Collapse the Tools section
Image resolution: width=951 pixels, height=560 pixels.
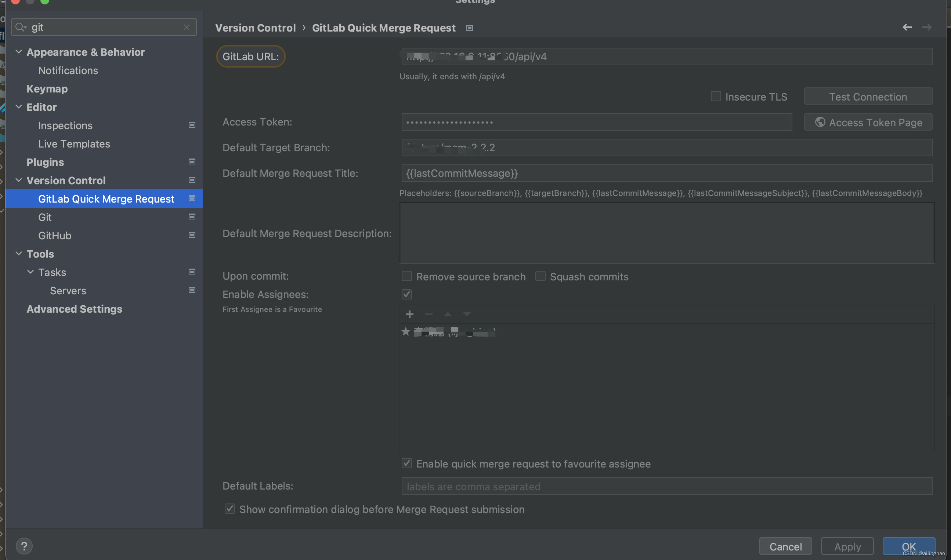(x=18, y=254)
